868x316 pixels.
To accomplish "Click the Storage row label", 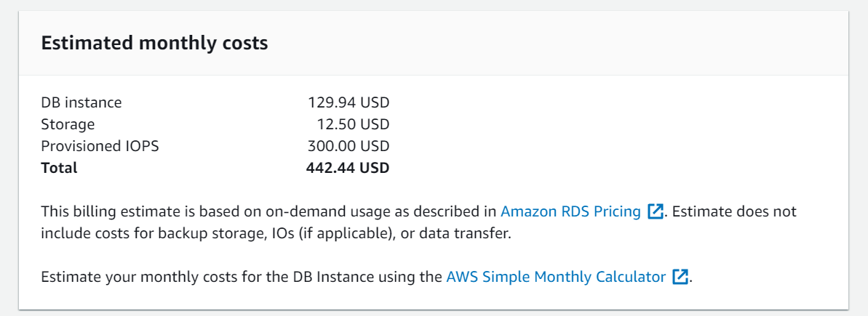I will click(68, 124).
